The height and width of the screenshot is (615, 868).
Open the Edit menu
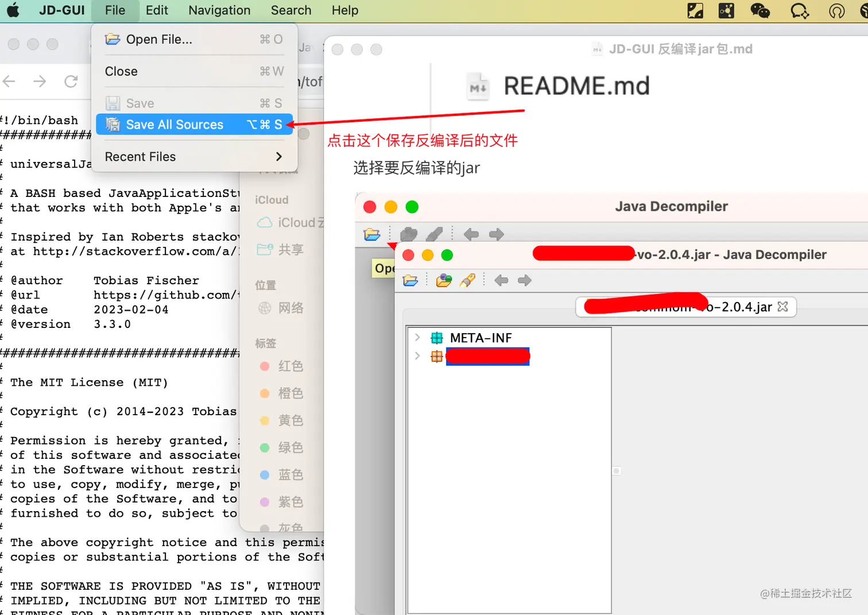pyautogui.click(x=157, y=10)
